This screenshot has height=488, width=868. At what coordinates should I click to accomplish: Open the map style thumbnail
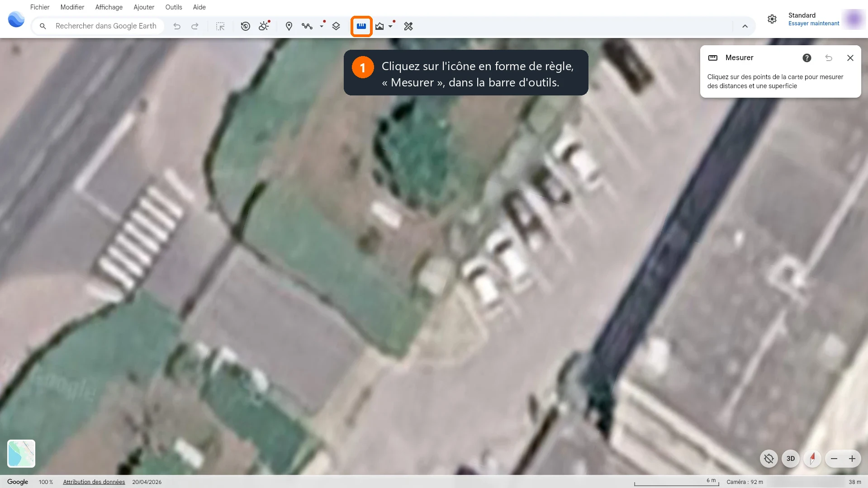[x=21, y=454]
